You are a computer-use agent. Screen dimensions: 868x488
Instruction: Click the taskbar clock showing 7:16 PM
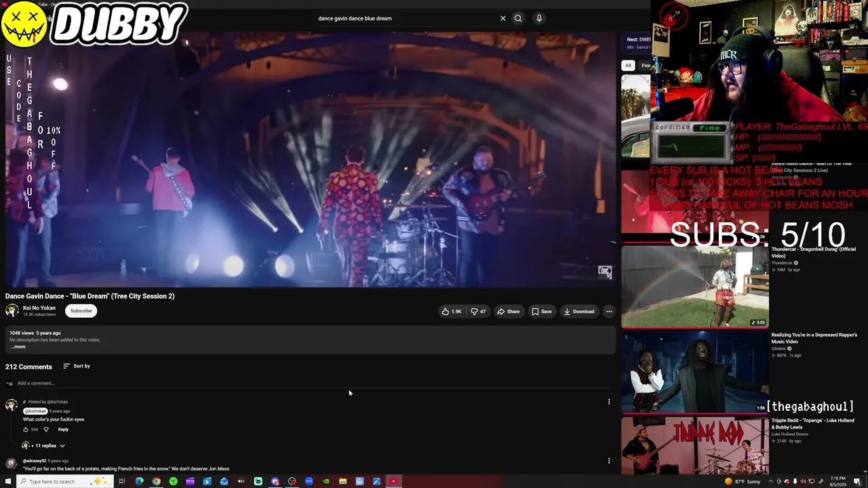point(837,481)
